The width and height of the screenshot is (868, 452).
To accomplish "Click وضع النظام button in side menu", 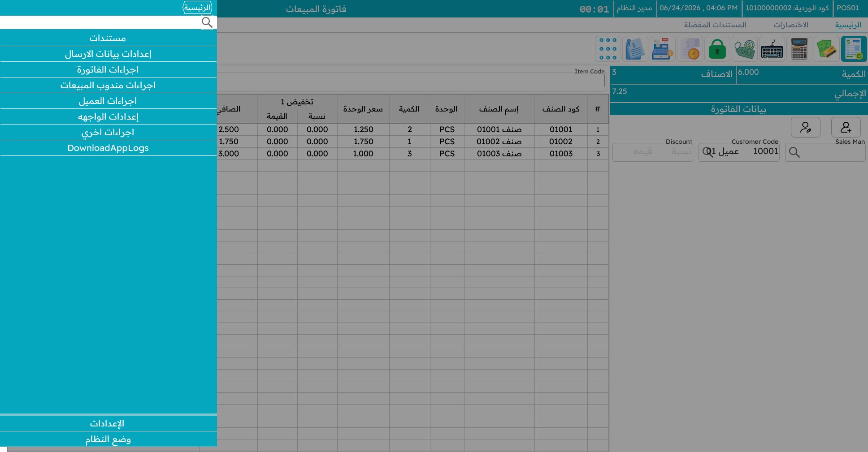I will (x=108, y=439).
